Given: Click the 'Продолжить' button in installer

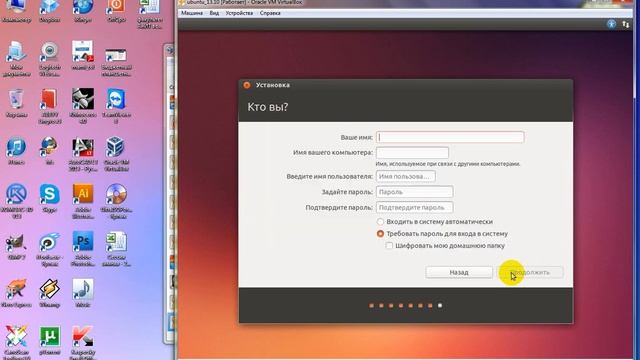Looking at the screenshot, I should click(x=531, y=272).
